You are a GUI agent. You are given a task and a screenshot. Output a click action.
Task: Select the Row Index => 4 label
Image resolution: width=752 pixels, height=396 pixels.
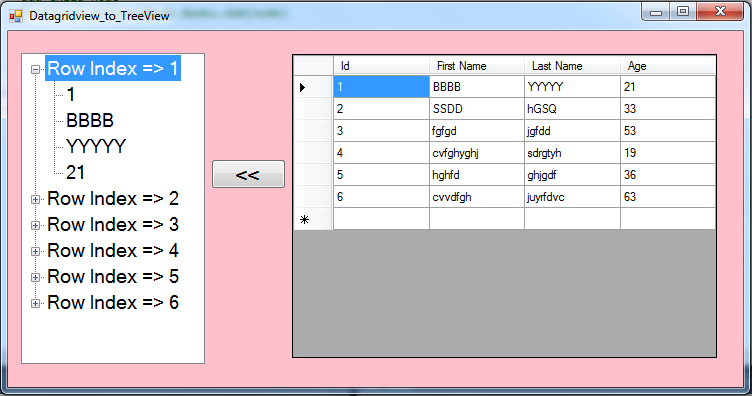point(113,250)
